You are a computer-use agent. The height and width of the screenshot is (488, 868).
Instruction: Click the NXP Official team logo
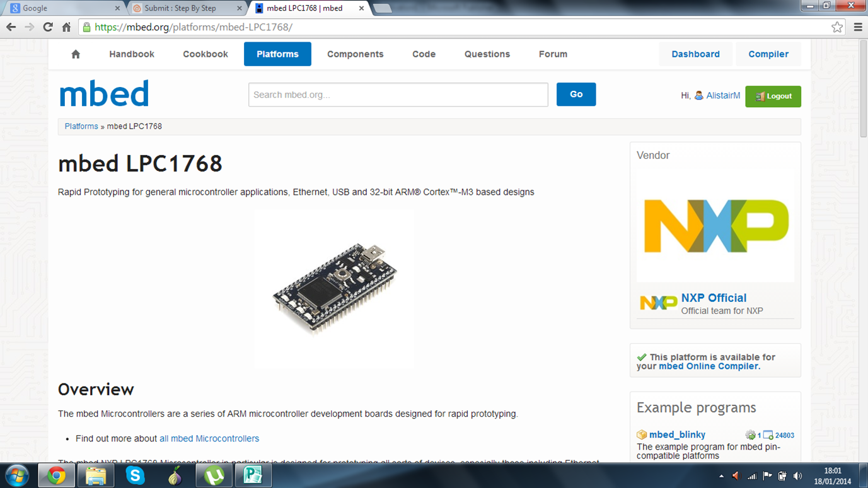[x=658, y=302]
